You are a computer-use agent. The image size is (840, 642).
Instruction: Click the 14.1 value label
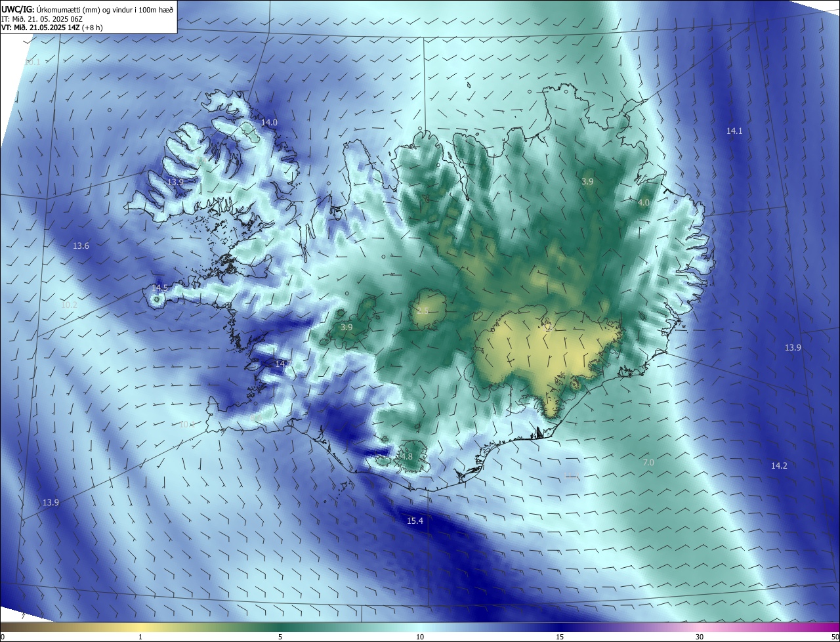tap(734, 131)
